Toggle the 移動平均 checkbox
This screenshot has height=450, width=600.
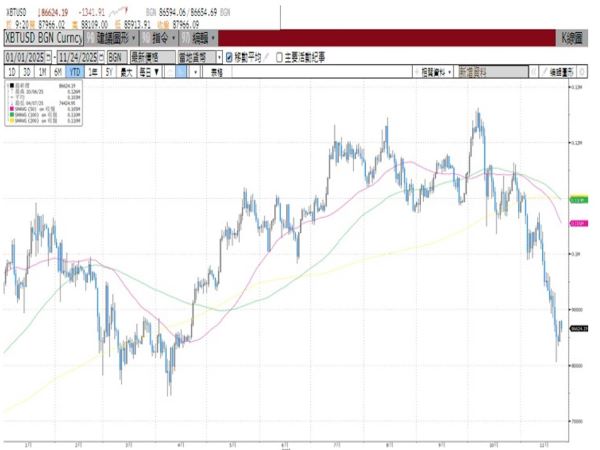click(229, 58)
